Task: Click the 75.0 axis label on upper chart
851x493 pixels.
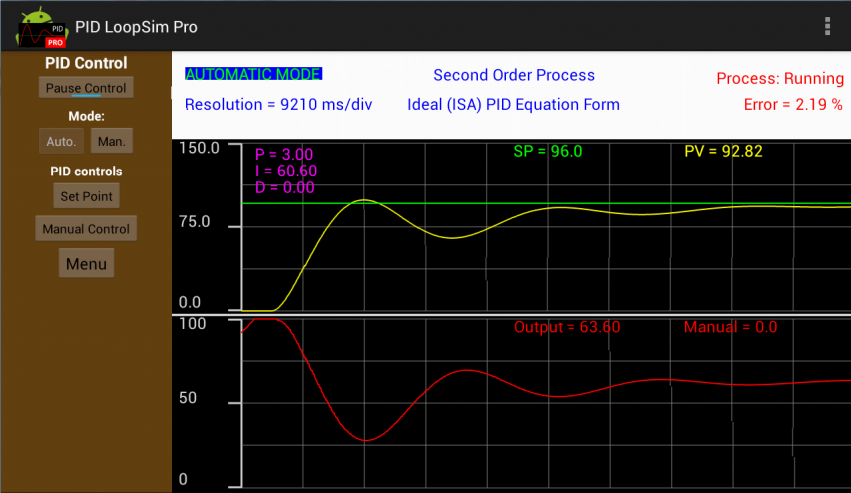Action: tap(194, 222)
